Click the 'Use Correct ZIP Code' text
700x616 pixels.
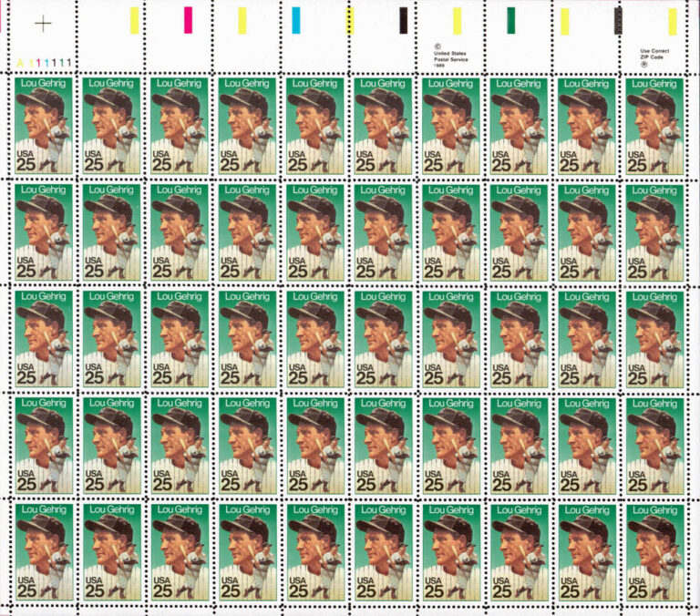click(655, 54)
